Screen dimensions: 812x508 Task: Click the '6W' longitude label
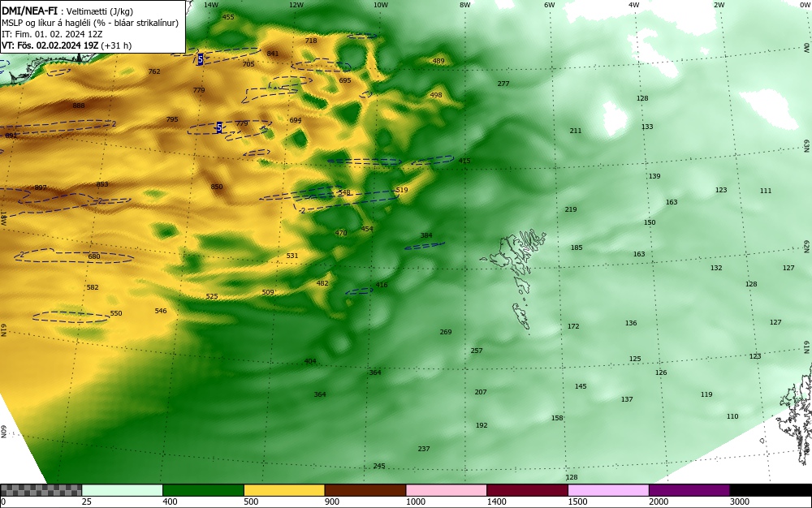click(x=550, y=5)
